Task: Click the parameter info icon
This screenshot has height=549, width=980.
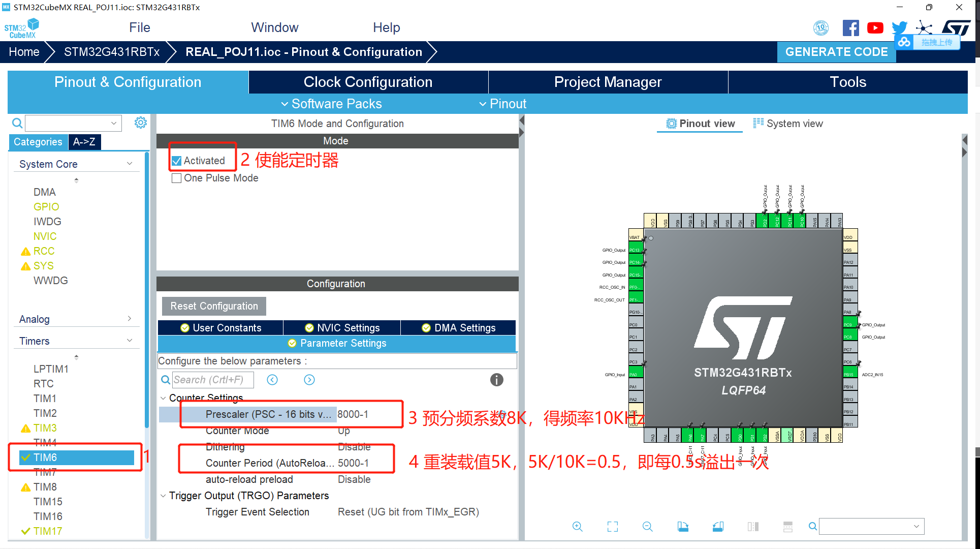Action: pos(496,380)
